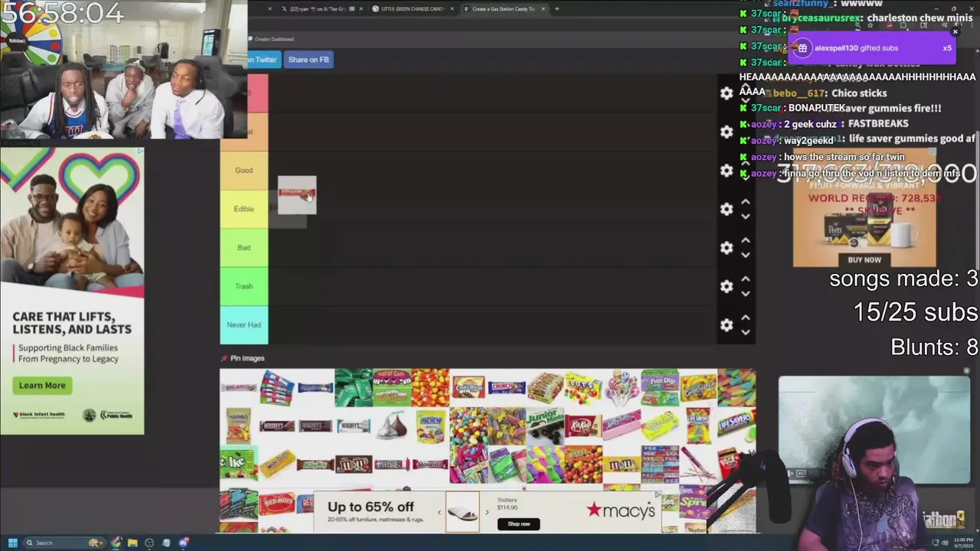Click Learn More in the left ad

click(42, 385)
